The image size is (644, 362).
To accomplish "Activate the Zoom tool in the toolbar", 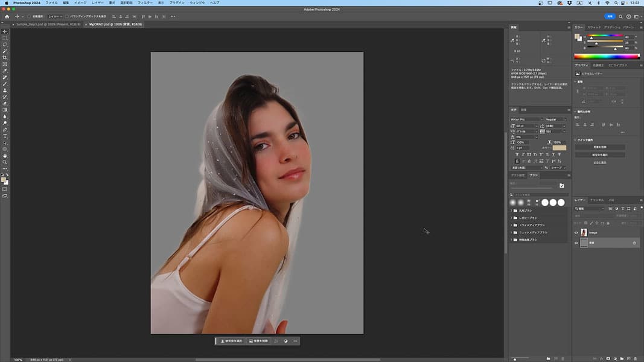I will pyautogui.click(x=5, y=162).
